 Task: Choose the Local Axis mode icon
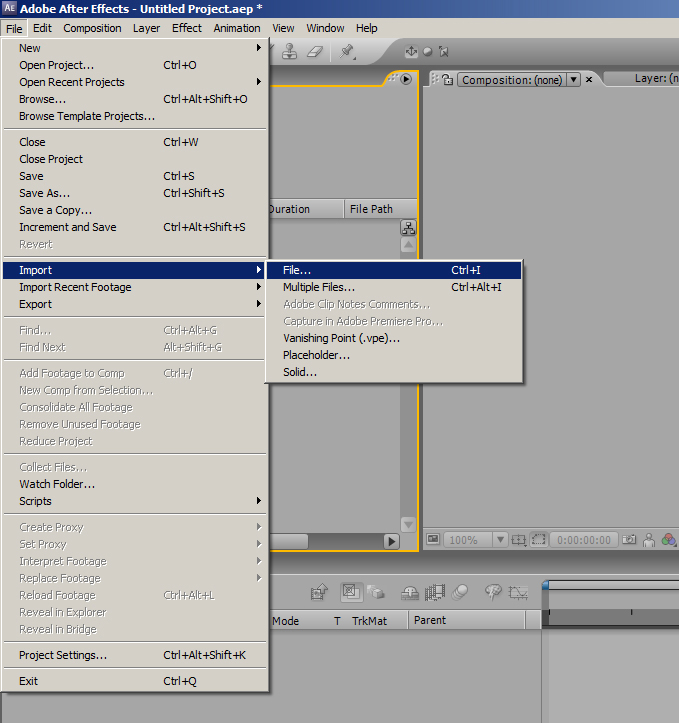coord(411,52)
